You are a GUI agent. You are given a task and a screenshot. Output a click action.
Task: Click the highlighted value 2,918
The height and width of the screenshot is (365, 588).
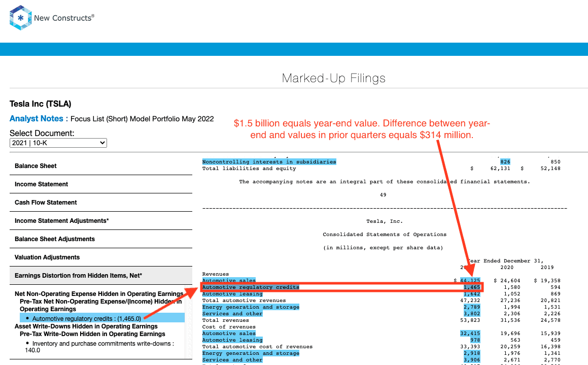[472, 353]
